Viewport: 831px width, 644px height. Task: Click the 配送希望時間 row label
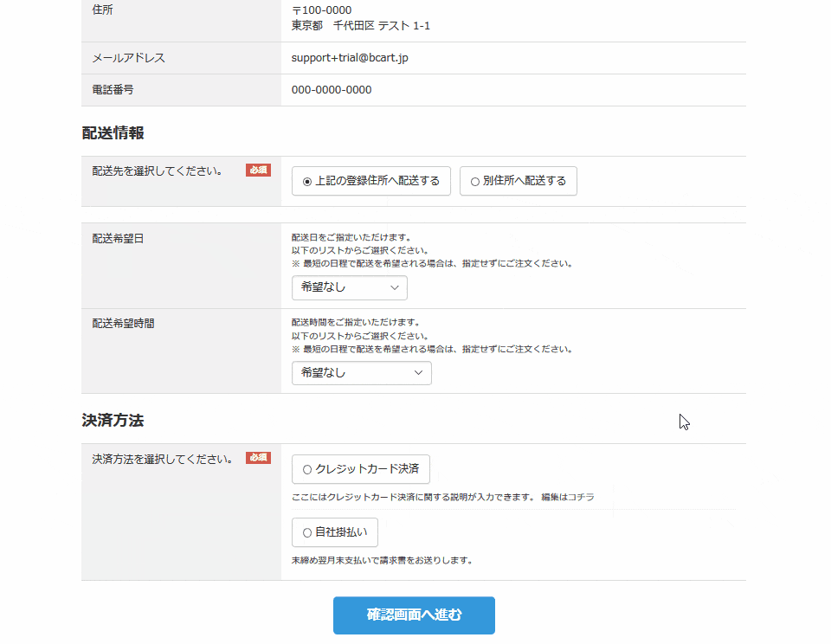(123, 324)
